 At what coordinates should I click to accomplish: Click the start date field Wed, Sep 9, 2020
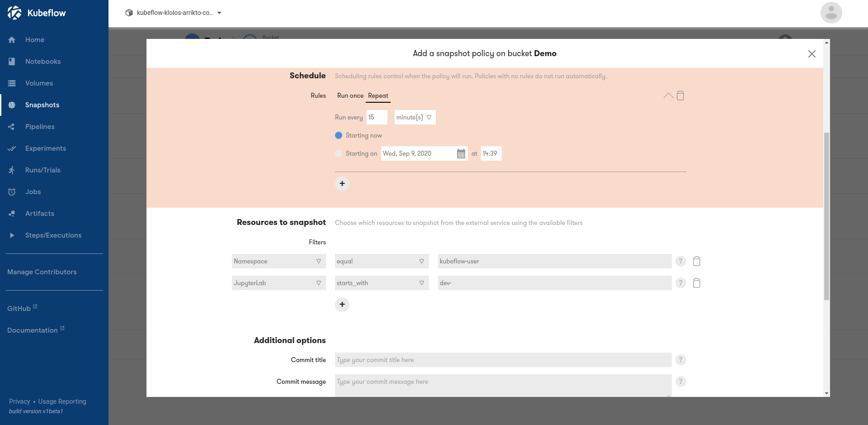click(x=424, y=153)
